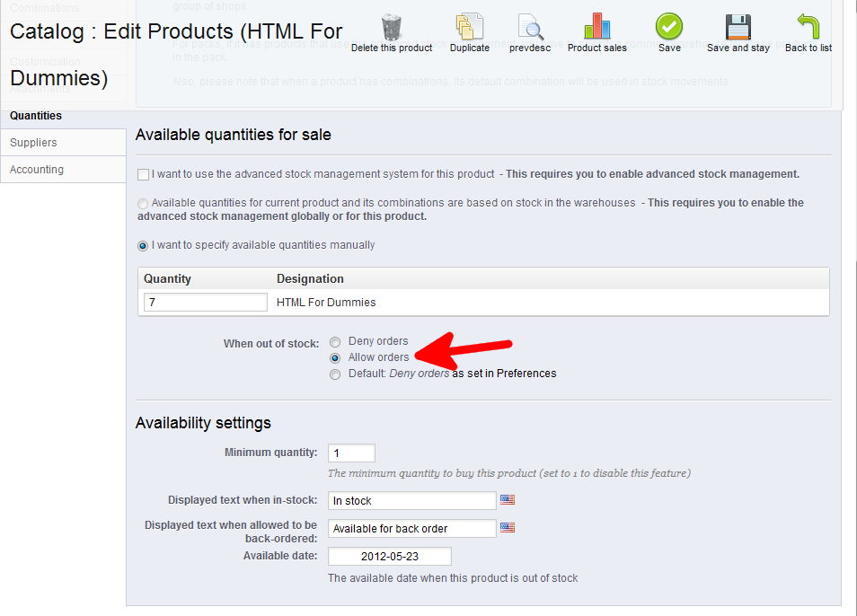Click the green Save checkmark icon

[x=669, y=26]
